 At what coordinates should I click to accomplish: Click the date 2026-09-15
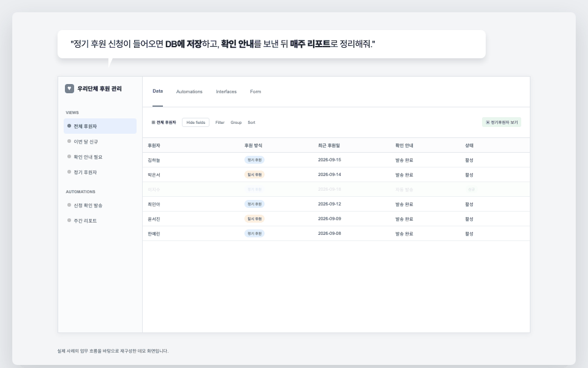330,160
